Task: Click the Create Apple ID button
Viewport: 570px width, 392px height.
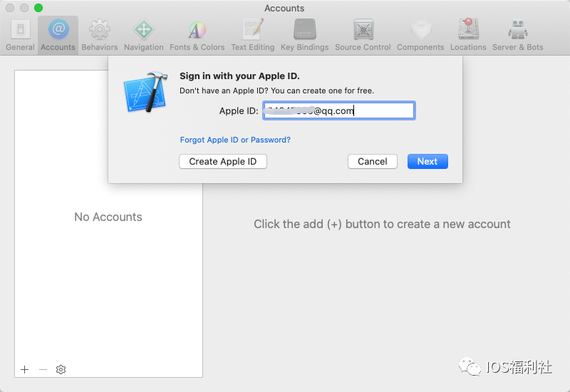Action: [x=223, y=161]
